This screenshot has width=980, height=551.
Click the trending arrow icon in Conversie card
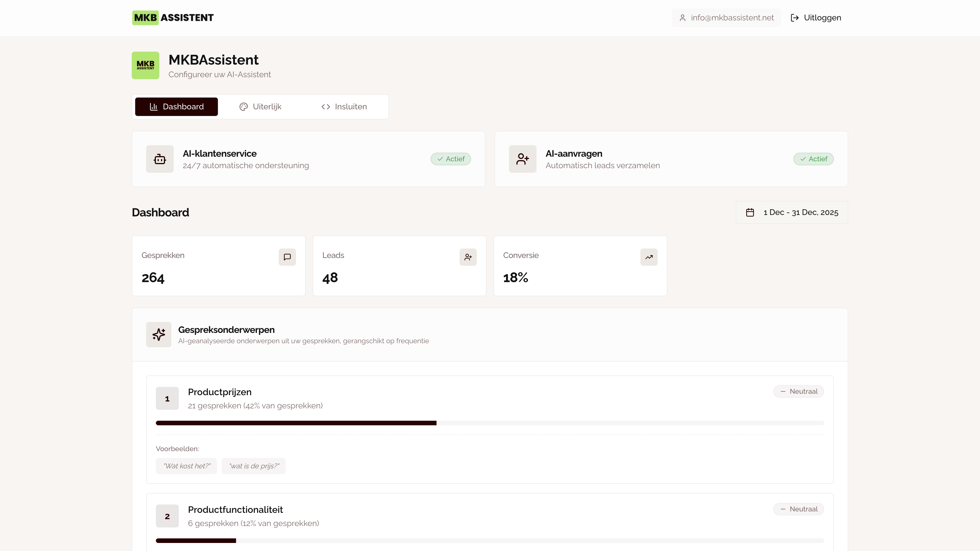click(x=649, y=257)
